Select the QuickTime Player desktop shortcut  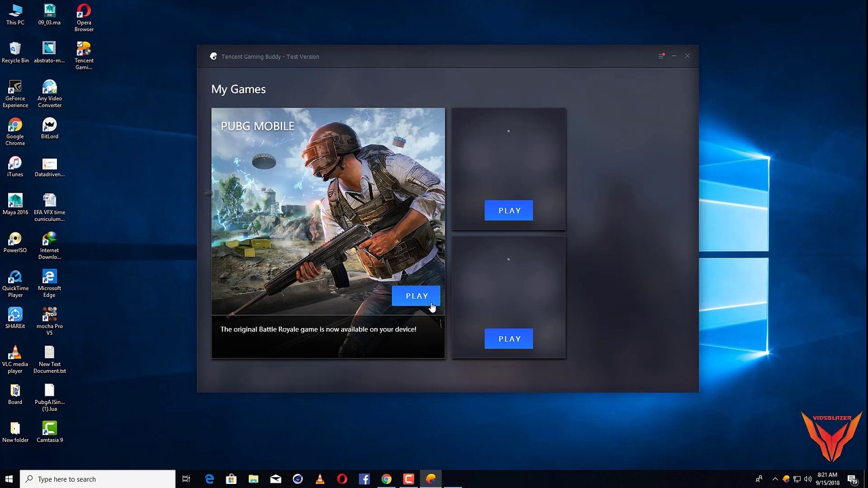click(x=15, y=283)
